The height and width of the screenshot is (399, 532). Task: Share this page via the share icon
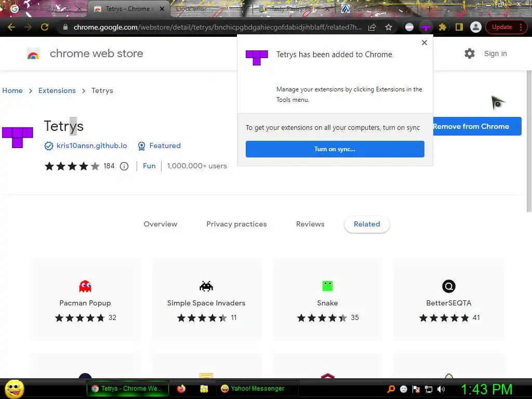coord(372,27)
